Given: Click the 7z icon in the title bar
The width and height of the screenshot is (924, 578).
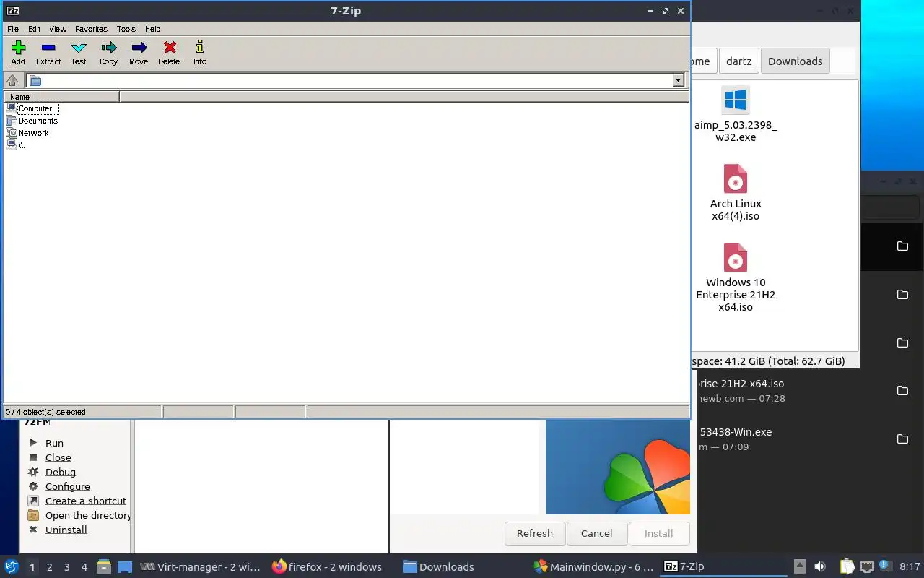Looking at the screenshot, I should pos(12,11).
